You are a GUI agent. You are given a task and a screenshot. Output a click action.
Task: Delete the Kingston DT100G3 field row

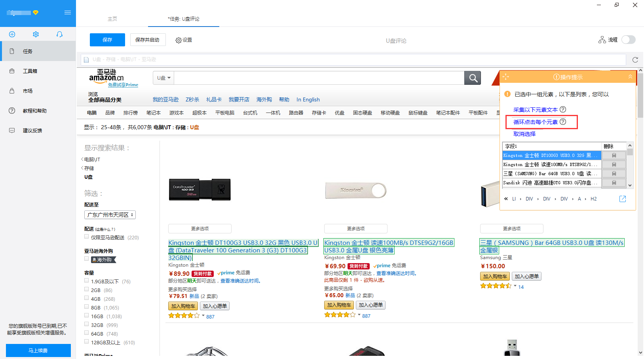pyautogui.click(x=614, y=155)
